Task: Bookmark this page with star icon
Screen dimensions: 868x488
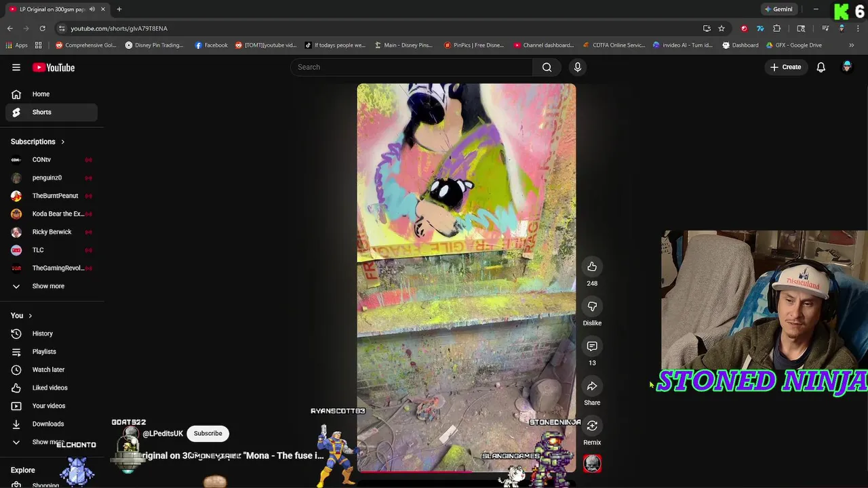Action: [722, 28]
